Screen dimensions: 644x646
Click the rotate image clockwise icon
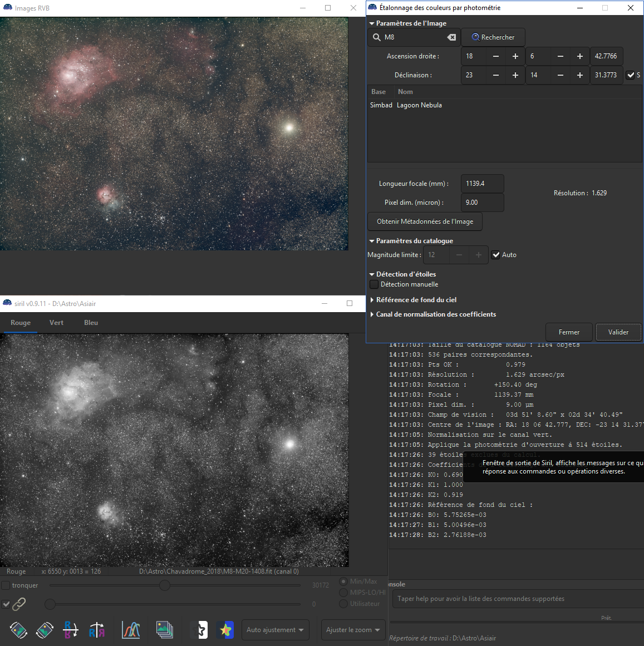(45, 630)
